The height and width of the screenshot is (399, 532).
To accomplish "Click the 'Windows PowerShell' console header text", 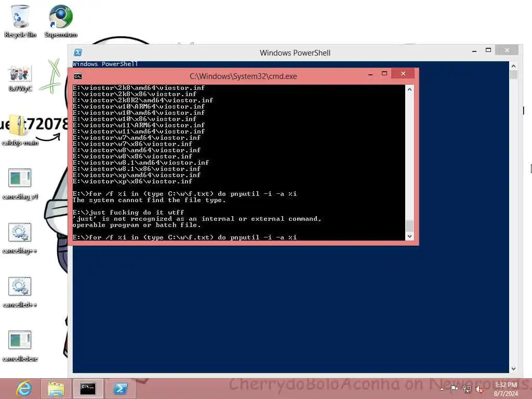I will [105, 64].
